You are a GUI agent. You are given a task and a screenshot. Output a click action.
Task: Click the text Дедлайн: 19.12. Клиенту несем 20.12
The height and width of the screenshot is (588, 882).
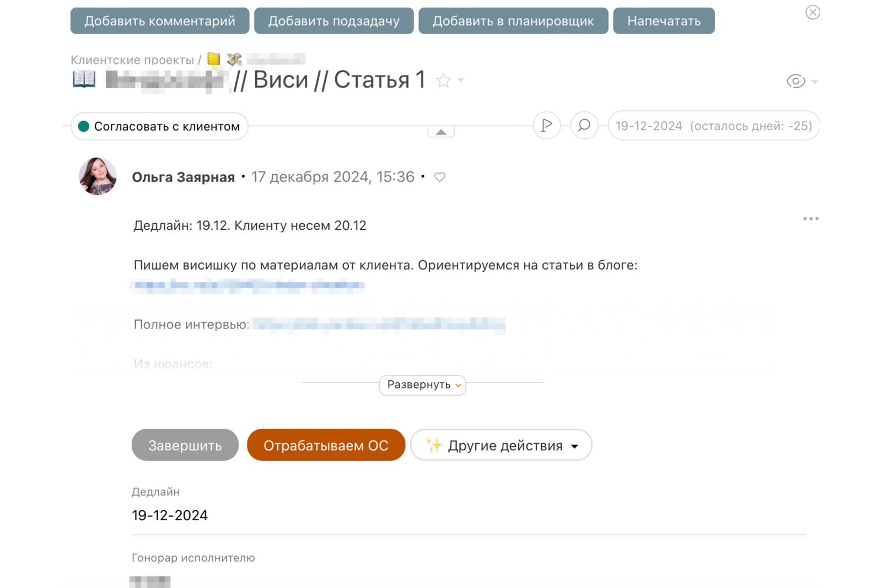tap(250, 225)
